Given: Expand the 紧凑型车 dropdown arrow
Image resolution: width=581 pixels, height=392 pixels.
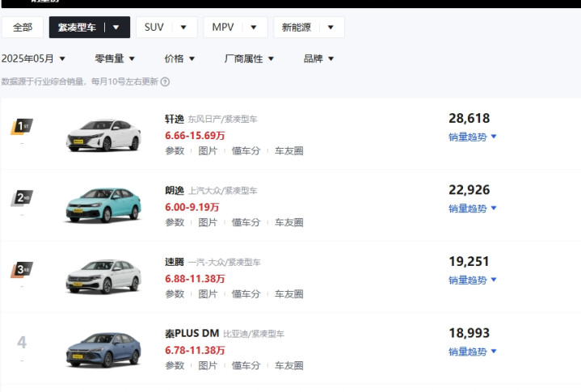Looking at the screenshot, I should click(116, 27).
